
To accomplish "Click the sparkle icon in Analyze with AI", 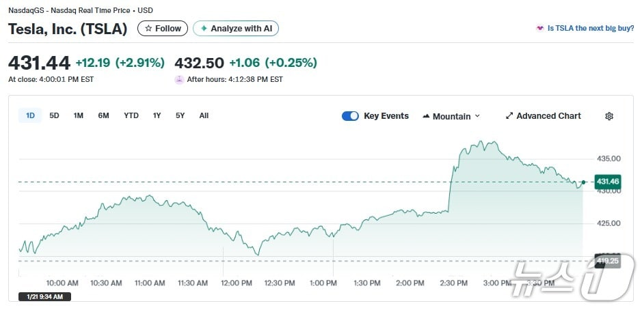I will point(204,29).
